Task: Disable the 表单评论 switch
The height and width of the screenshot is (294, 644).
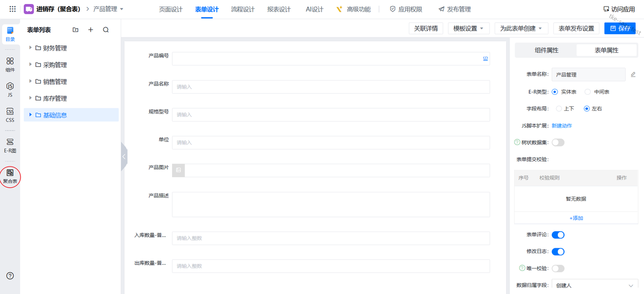Action: click(x=558, y=235)
